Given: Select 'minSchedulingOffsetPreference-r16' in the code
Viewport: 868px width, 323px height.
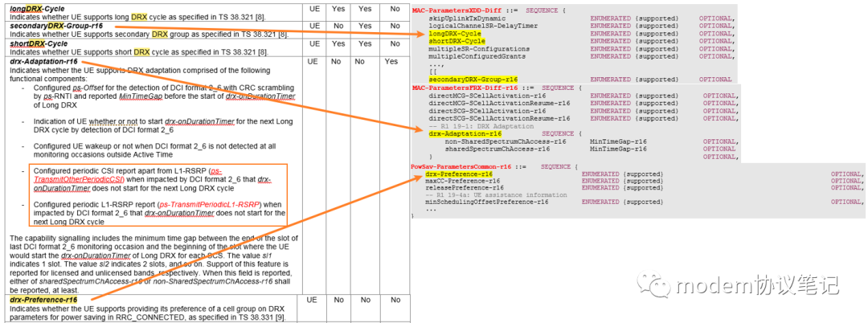Looking at the screenshot, I should 486,202.
